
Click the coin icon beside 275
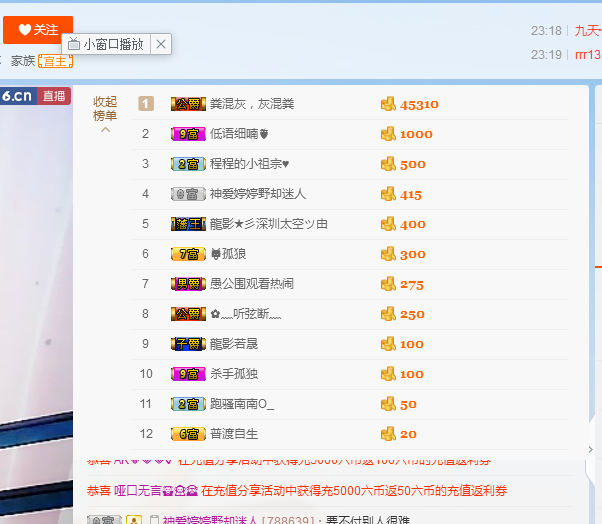tap(388, 284)
